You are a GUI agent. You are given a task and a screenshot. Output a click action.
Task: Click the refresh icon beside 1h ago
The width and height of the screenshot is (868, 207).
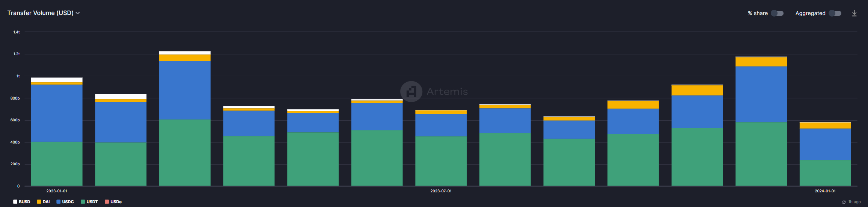(844, 202)
